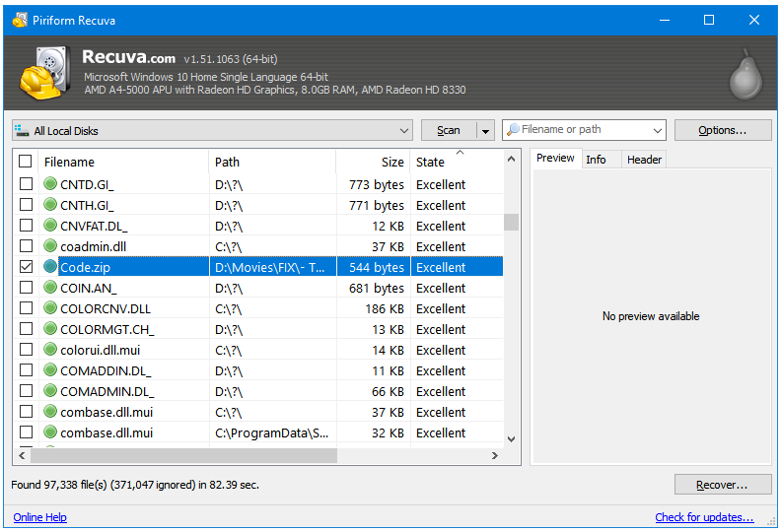Toggle the select-all checkbox in header
The height and width of the screenshot is (532, 781).
coord(26,162)
